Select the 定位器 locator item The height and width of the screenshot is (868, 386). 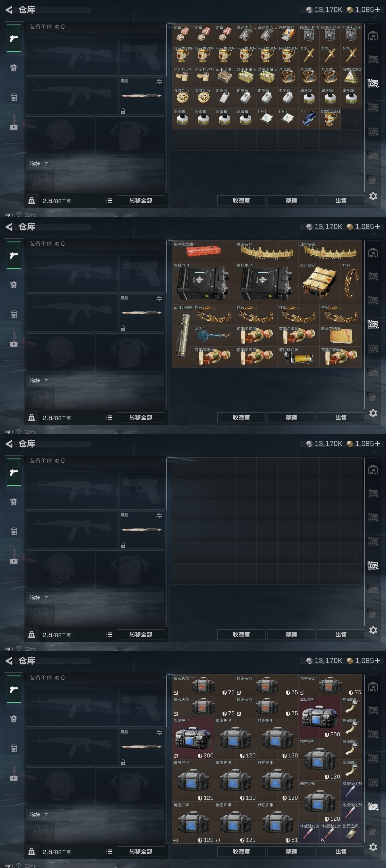pos(224,98)
